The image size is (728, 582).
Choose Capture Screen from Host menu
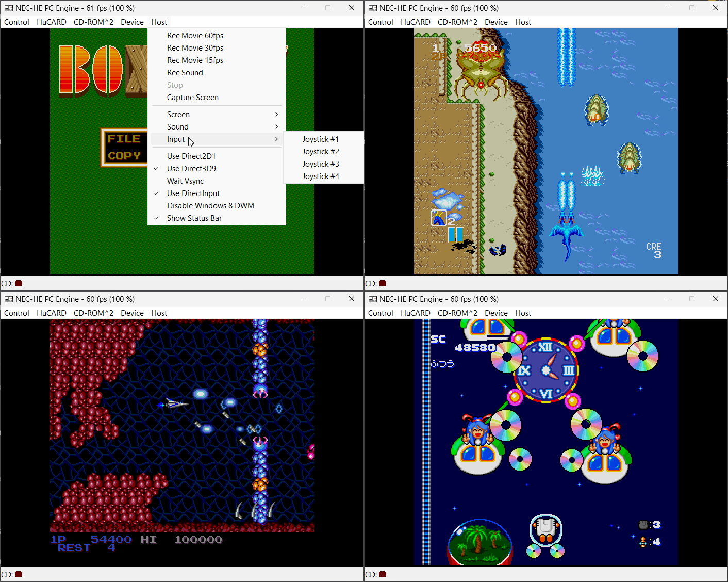[x=192, y=98]
